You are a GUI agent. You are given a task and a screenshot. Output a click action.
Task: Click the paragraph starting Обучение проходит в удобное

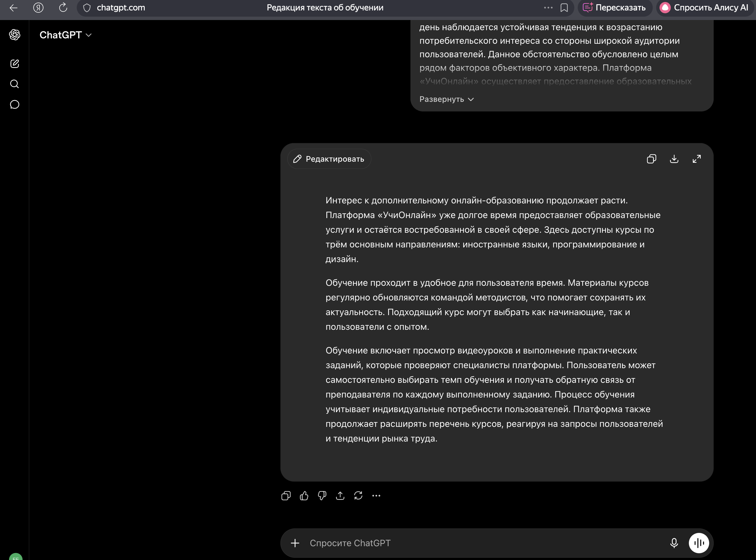coord(487,305)
